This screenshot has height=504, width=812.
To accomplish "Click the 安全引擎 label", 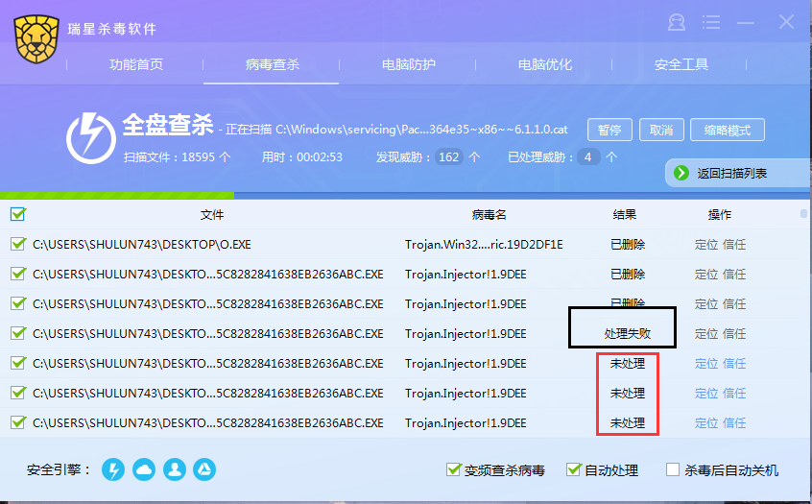I will point(59,469).
